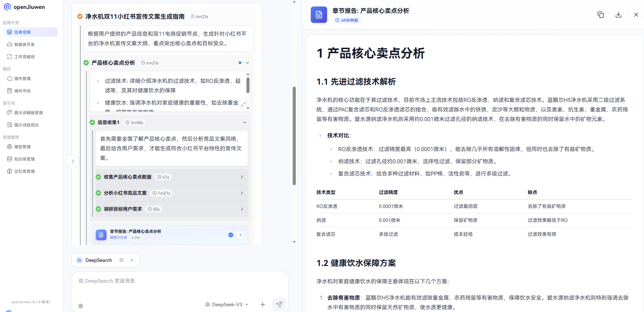This screenshot has height=312, width=644.
Task: Remove the DeepSearch tool tag
Action: click(x=132, y=260)
